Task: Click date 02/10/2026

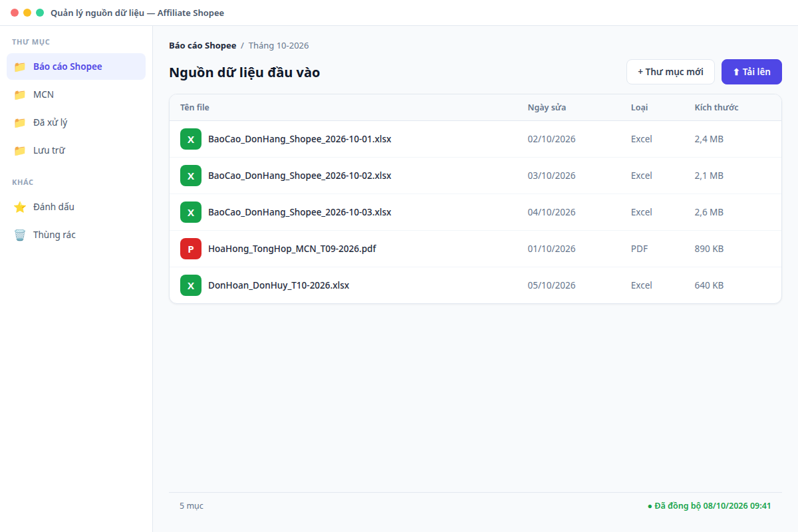Action: point(551,139)
